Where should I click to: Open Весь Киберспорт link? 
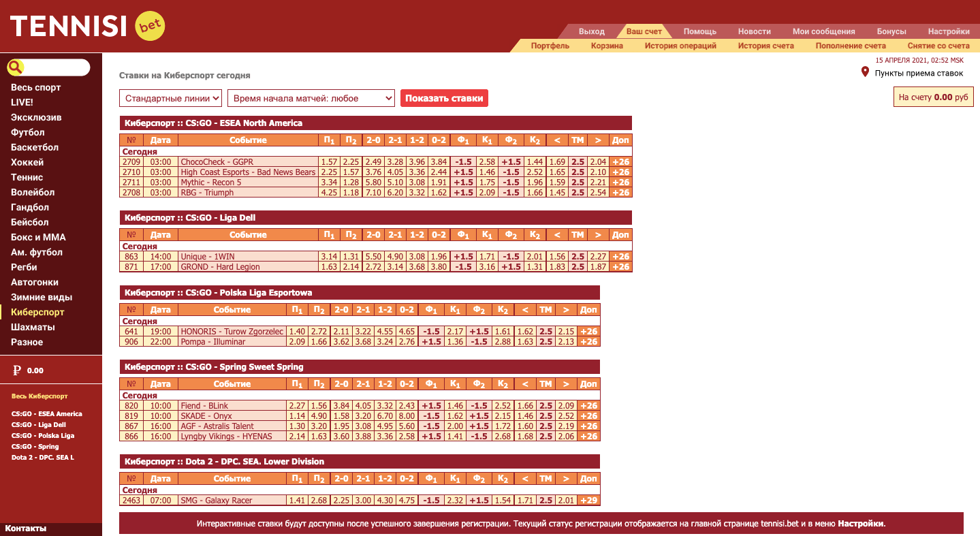[x=39, y=396]
